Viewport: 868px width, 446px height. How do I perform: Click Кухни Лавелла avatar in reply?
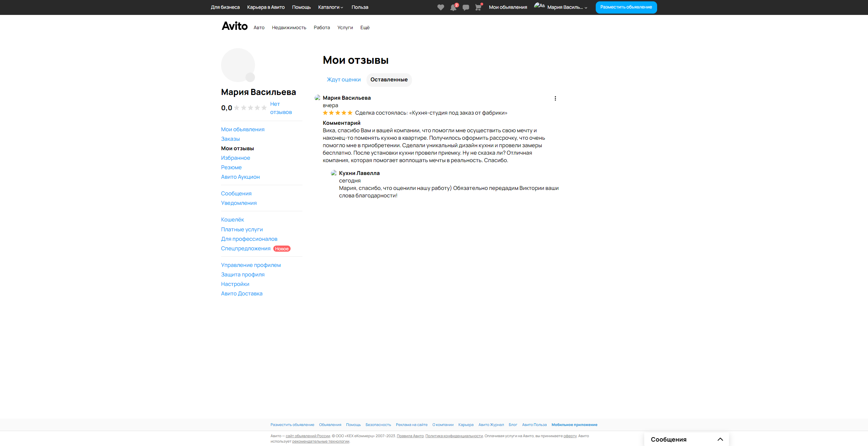click(334, 173)
